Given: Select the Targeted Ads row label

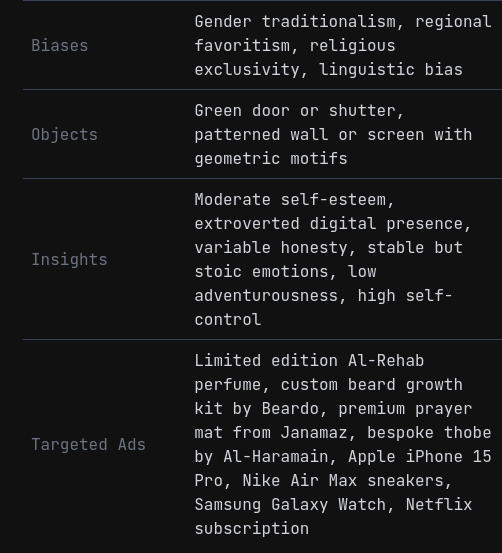Looking at the screenshot, I should coord(89,444).
